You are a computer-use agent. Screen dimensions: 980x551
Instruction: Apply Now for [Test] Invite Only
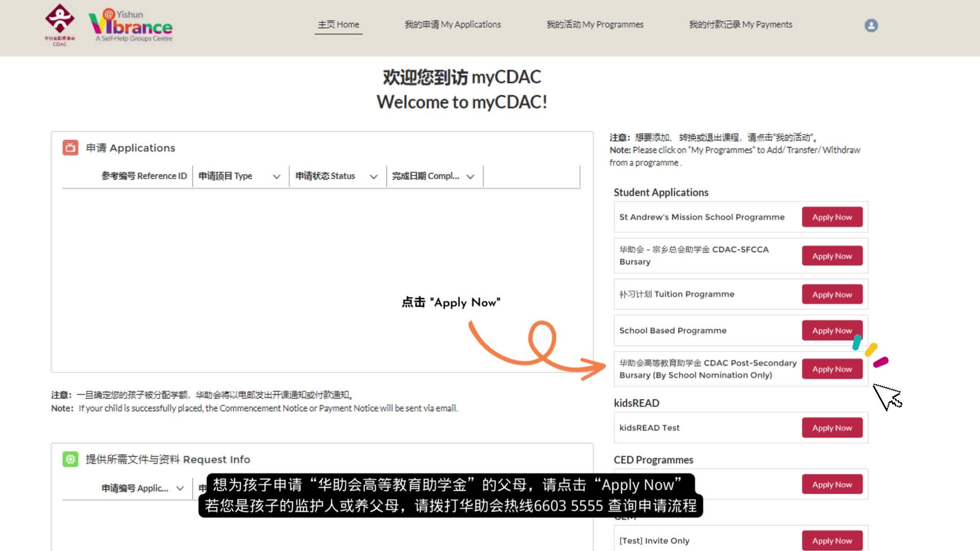click(x=832, y=540)
